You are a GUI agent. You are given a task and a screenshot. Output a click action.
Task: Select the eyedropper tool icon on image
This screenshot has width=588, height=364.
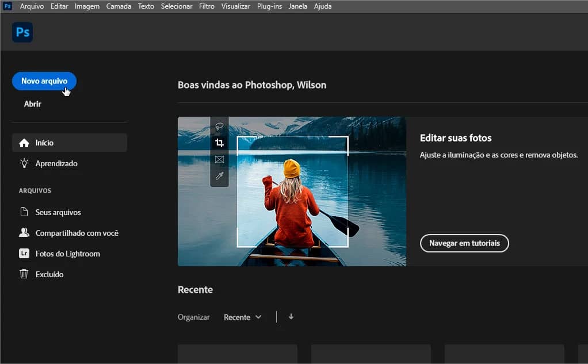coord(219,176)
